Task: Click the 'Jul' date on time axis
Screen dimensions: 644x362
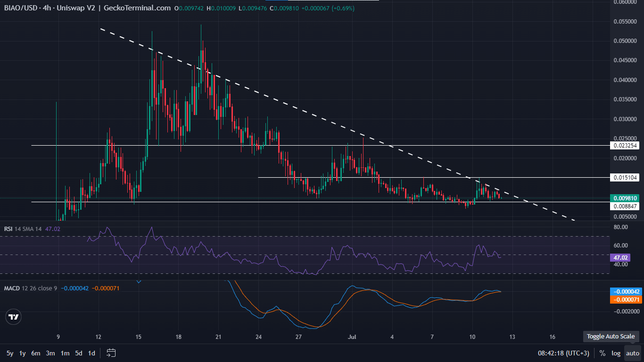Action: (x=352, y=337)
